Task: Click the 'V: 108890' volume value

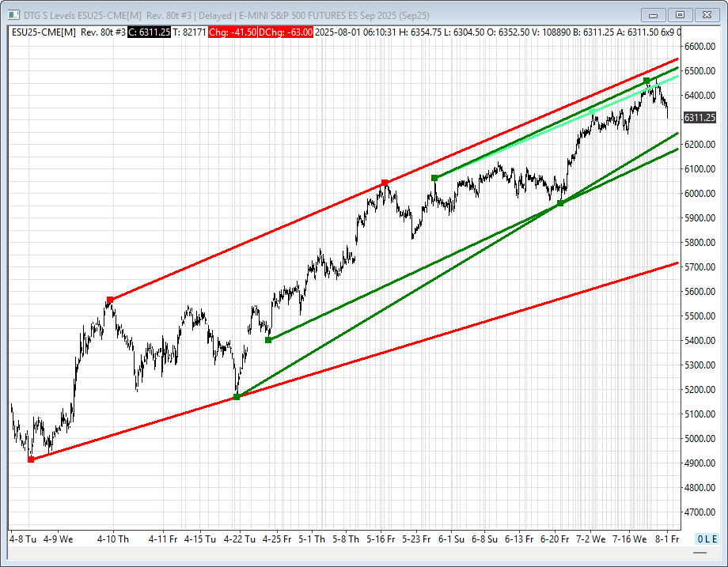Action: tap(551, 32)
